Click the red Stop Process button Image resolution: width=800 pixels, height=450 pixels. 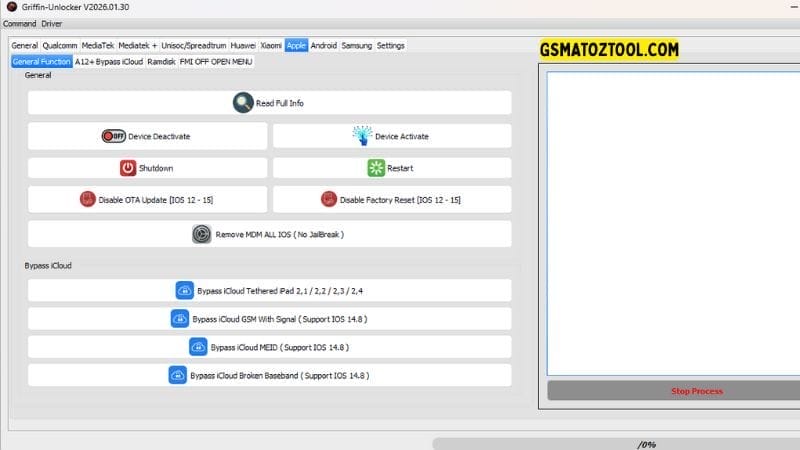click(673, 391)
